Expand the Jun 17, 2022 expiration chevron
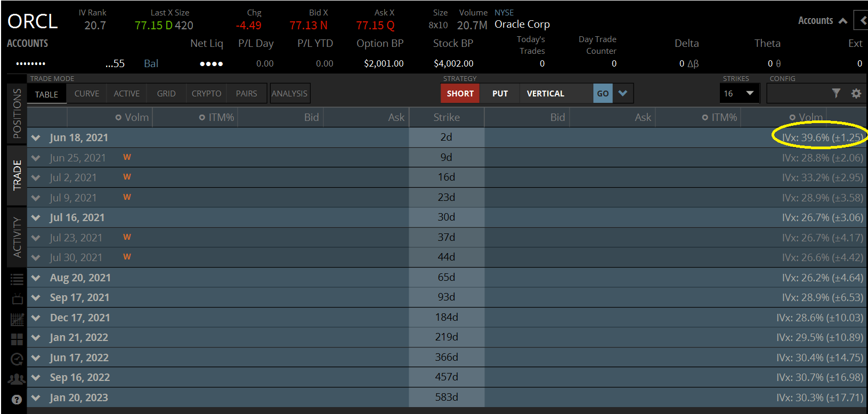The width and height of the screenshot is (868, 414). pyautogui.click(x=36, y=358)
